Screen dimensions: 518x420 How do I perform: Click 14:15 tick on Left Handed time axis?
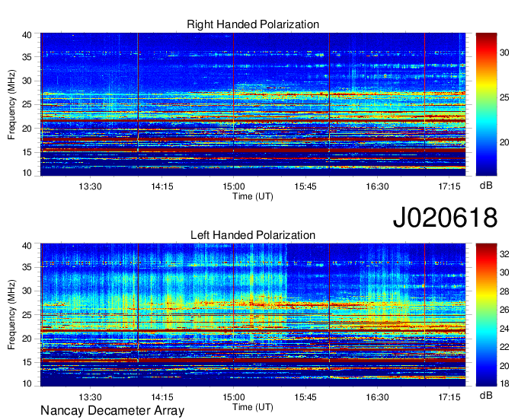161,397
